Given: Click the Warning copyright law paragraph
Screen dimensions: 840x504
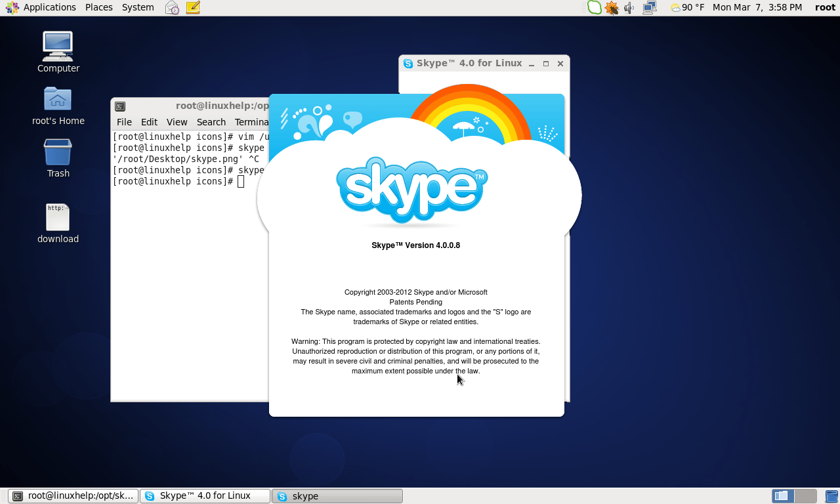Looking at the screenshot, I should 416,356.
